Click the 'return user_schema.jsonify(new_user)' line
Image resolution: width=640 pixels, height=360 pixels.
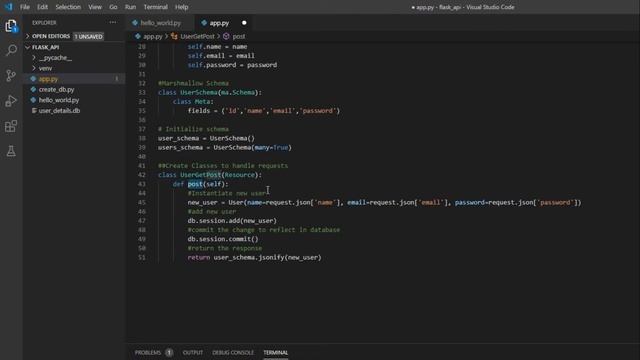point(254,258)
